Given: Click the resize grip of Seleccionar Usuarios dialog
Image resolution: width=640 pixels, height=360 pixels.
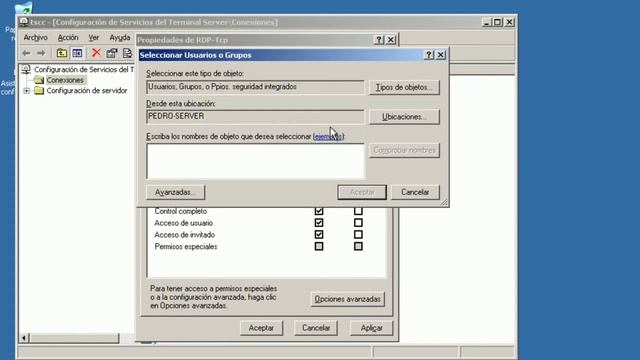Looking at the screenshot, I should pos(444,202).
